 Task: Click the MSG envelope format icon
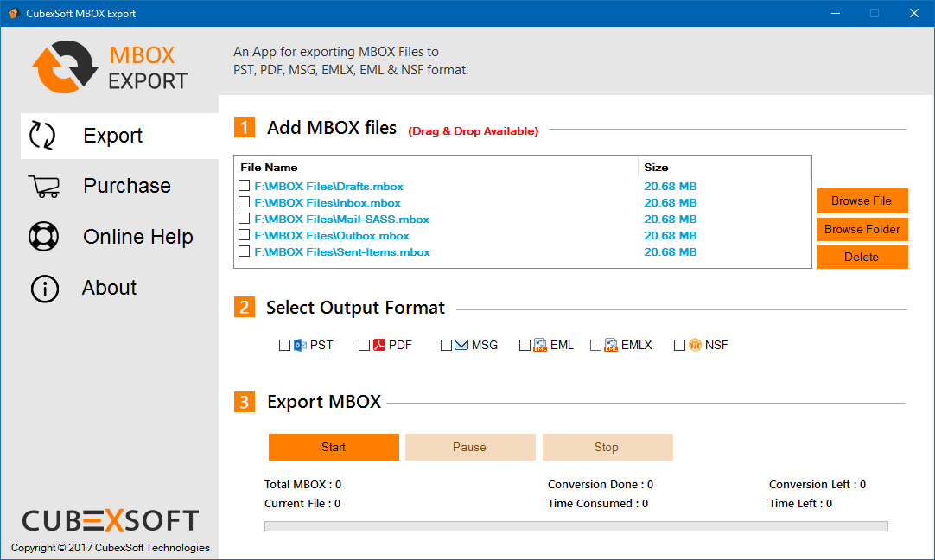click(461, 345)
